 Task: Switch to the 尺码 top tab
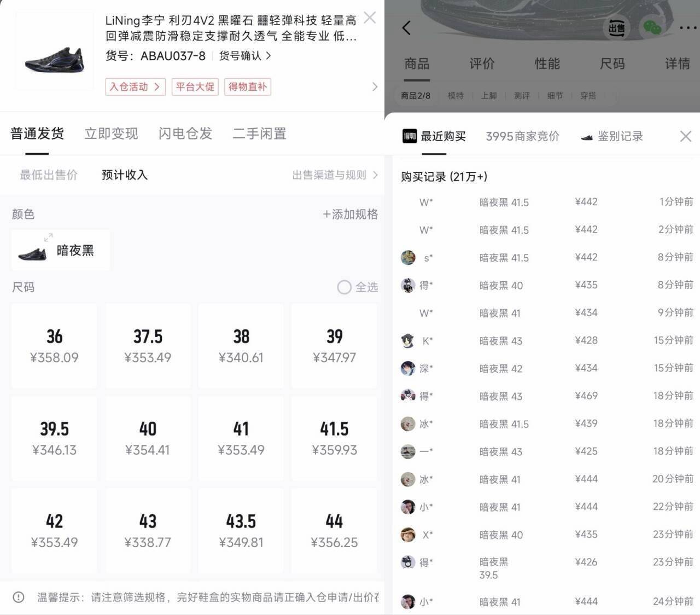612,64
